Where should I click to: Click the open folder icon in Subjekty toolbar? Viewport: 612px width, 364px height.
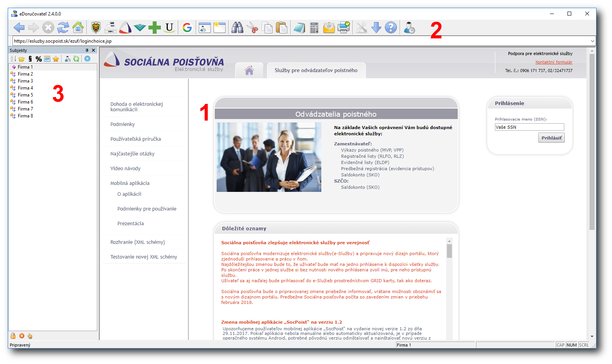tap(22, 59)
